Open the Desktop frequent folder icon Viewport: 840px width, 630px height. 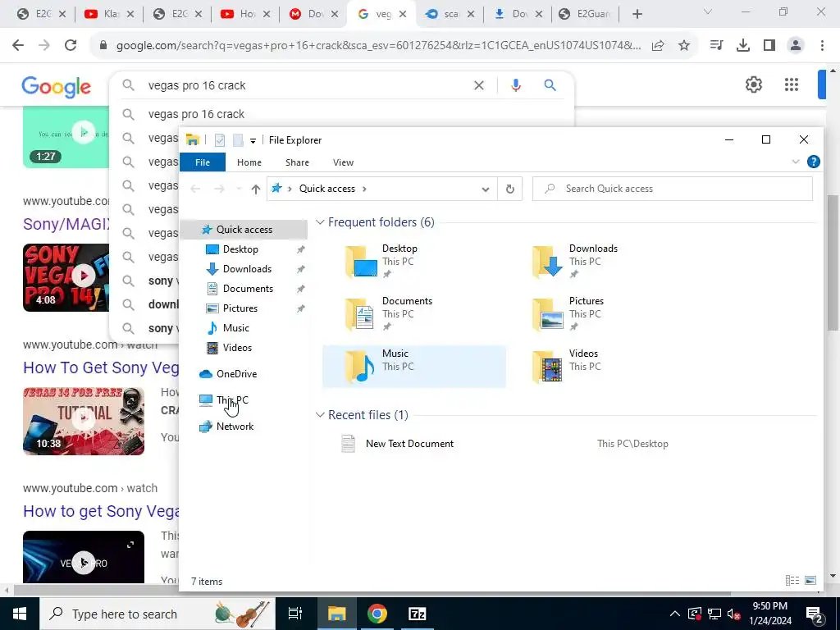tap(362, 262)
